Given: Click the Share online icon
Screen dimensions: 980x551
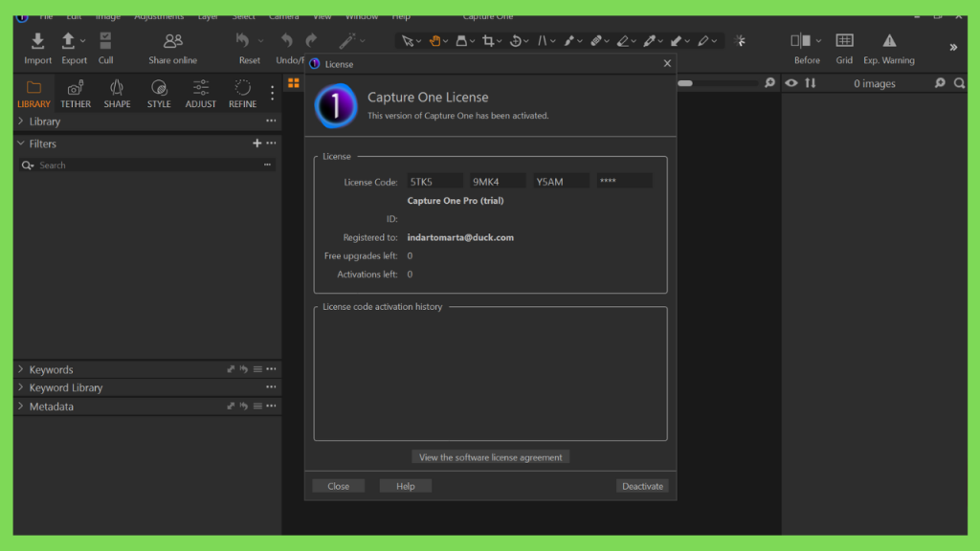Looking at the screenshot, I should pos(172,41).
